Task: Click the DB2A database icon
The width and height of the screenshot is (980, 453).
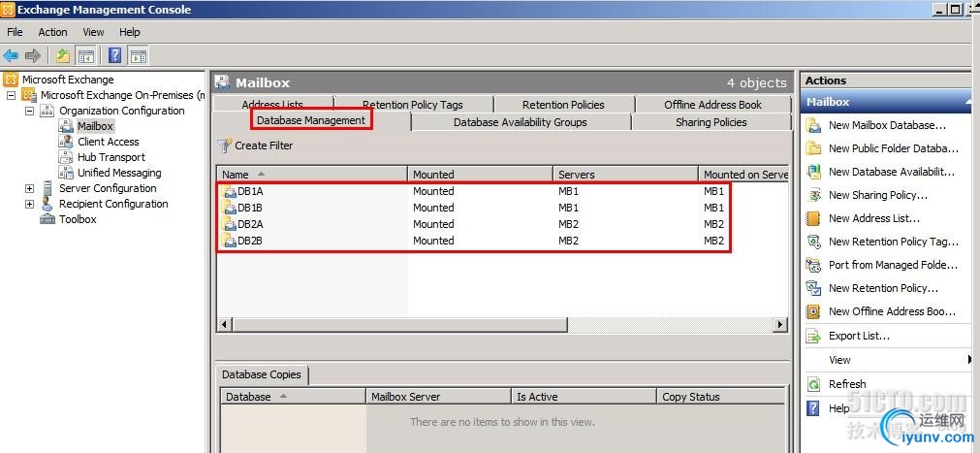Action: 230,224
